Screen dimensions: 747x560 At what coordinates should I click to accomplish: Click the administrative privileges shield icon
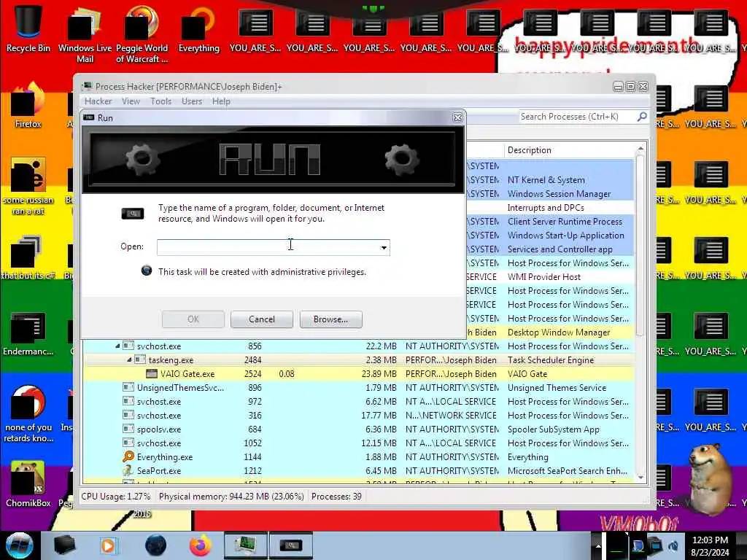click(x=146, y=271)
